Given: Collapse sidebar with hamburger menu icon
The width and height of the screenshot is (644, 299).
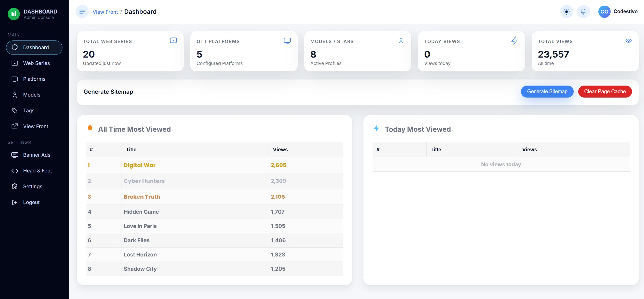Looking at the screenshot, I should tap(82, 12).
